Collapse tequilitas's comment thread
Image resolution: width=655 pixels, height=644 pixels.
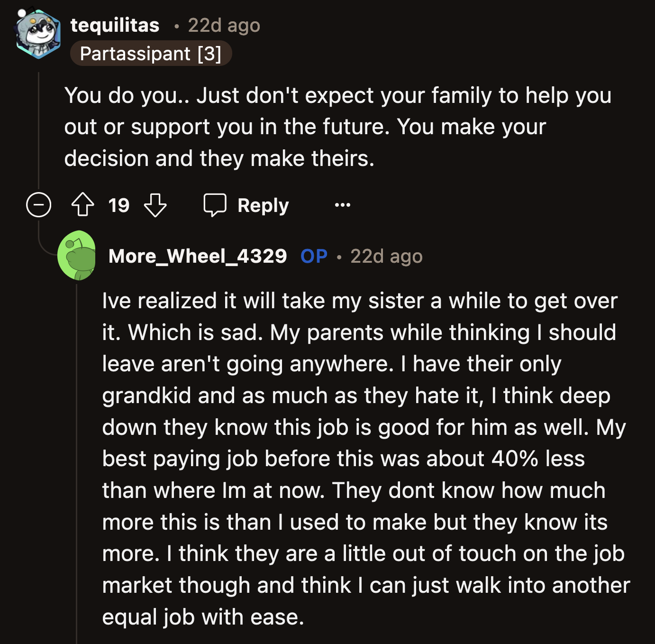38,204
